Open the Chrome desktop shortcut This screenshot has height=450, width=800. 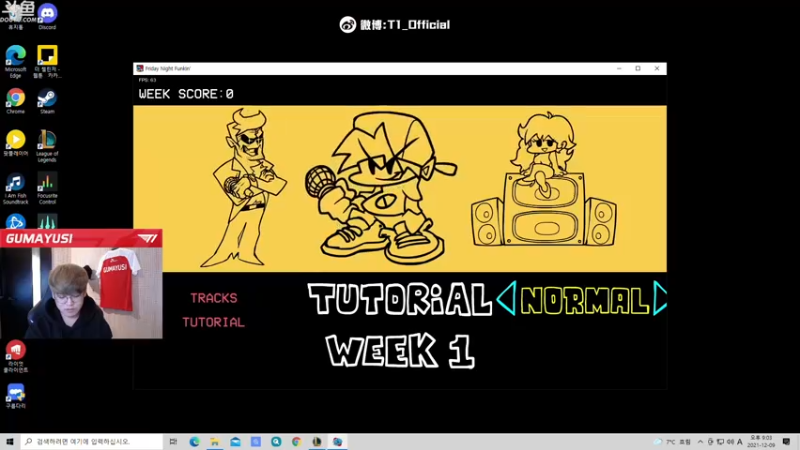coord(15,101)
